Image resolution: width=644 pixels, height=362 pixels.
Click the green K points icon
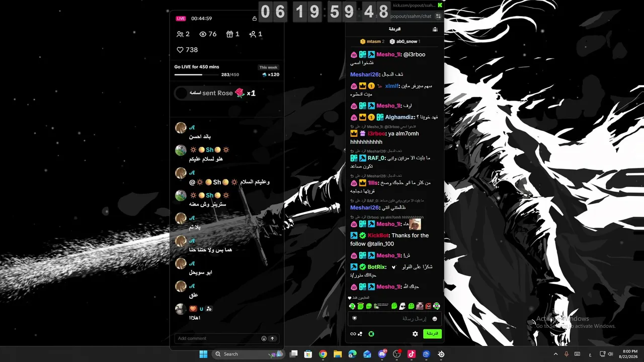[x=371, y=333]
